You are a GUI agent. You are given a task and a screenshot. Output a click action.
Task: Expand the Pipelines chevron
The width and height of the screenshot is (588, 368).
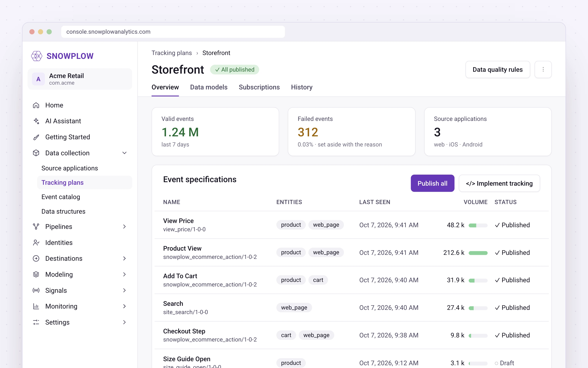click(x=124, y=227)
